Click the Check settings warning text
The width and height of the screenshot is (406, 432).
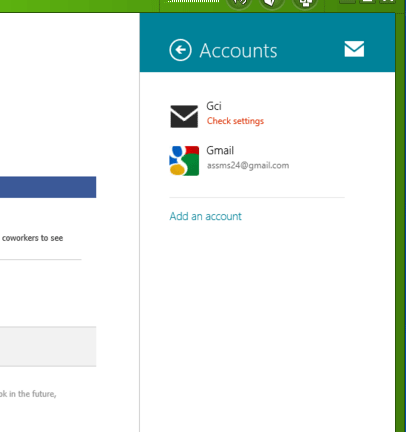click(x=235, y=121)
